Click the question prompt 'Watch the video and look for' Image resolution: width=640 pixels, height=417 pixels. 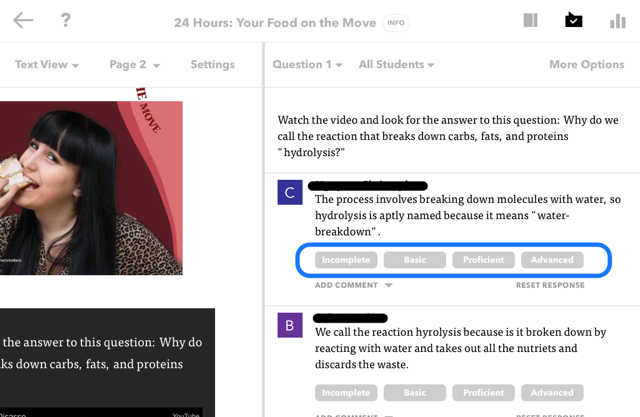(448, 136)
